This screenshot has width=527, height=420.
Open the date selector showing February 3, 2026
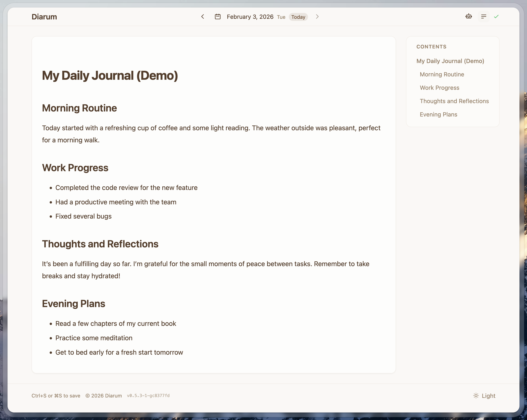pos(250,17)
